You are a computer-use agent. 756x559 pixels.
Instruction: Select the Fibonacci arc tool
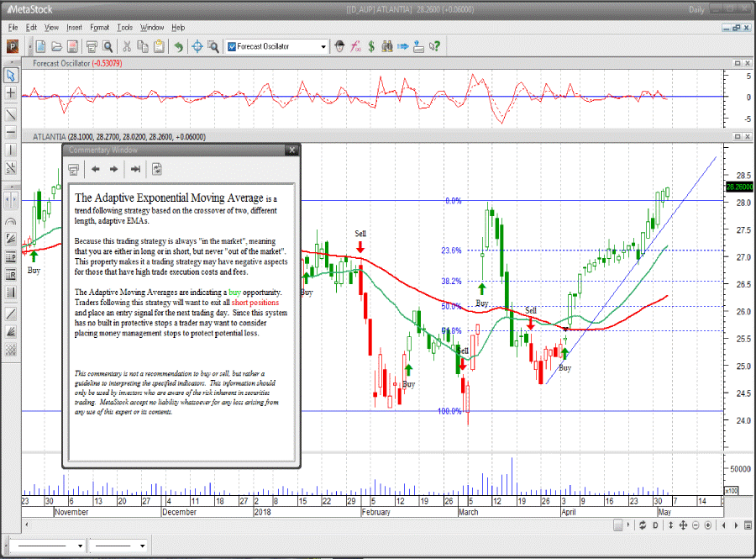11,221
